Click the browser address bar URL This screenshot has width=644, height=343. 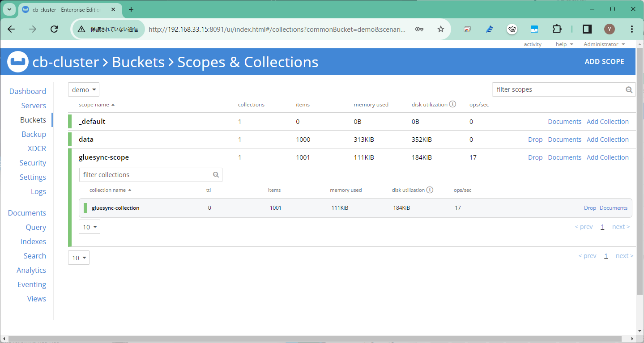pos(277,29)
